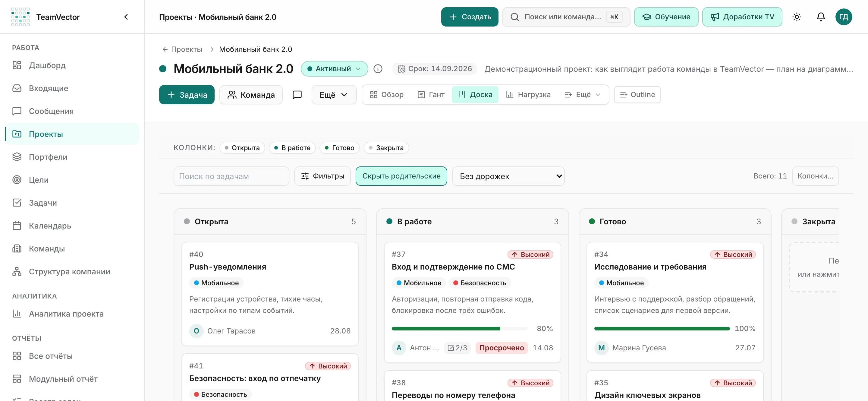This screenshot has height=401, width=868.
Task: Toggle Скрыть родительские button
Action: tap(401, 176)
